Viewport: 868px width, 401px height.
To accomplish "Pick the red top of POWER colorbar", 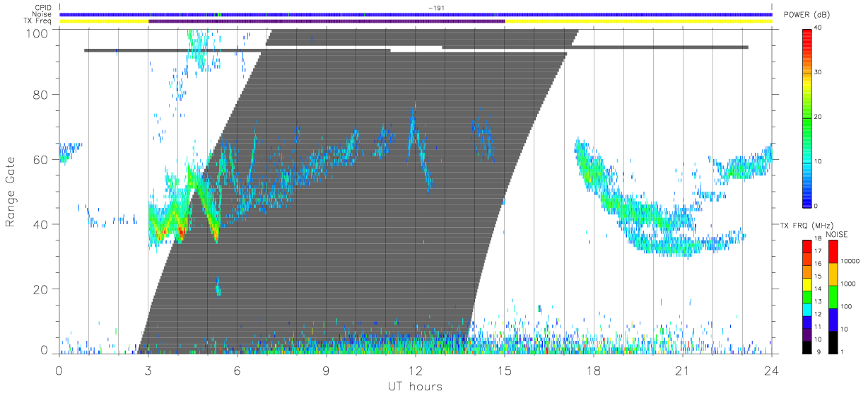I will tap(807, 34).
